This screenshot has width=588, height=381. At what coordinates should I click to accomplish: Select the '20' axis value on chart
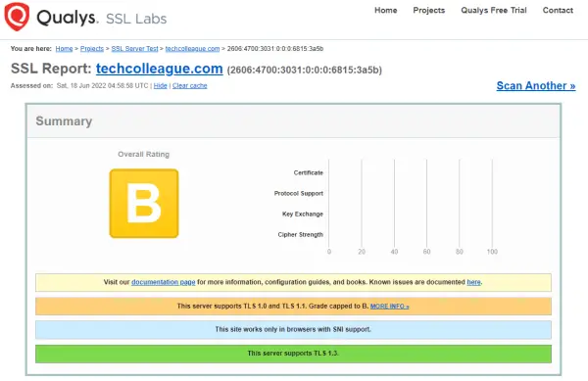[x=362, y=252]
